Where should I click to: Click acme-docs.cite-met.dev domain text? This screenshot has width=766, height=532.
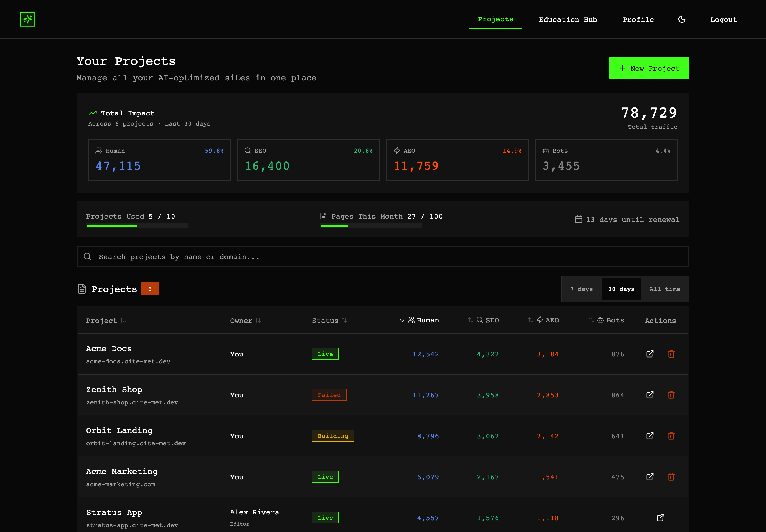click(x=128, y=361)
